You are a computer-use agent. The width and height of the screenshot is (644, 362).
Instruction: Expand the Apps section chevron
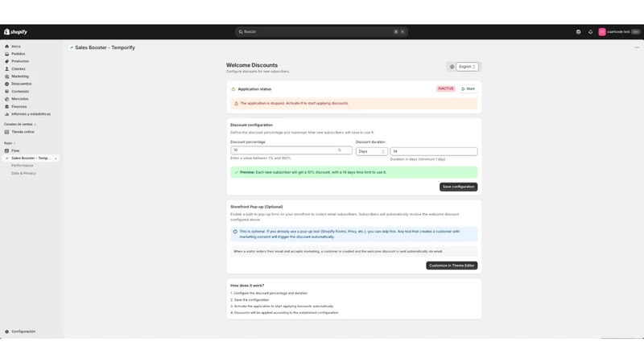14,143
